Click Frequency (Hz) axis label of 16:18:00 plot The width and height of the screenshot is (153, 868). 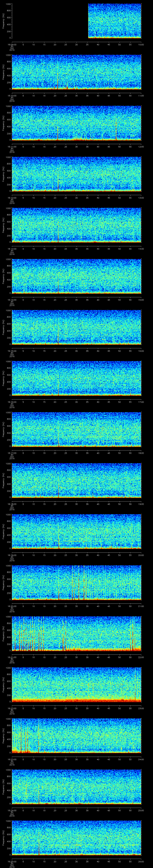[3, 480]
